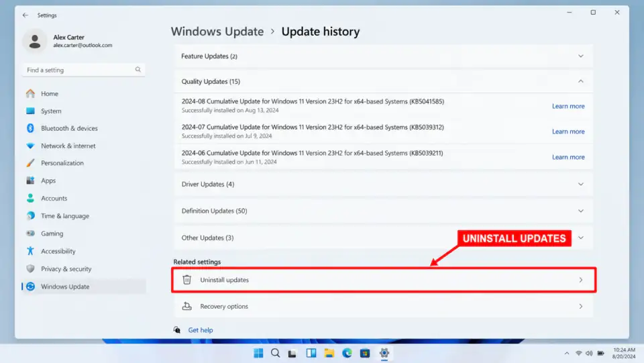Open Task View on the taskbar

click(292, 354)
